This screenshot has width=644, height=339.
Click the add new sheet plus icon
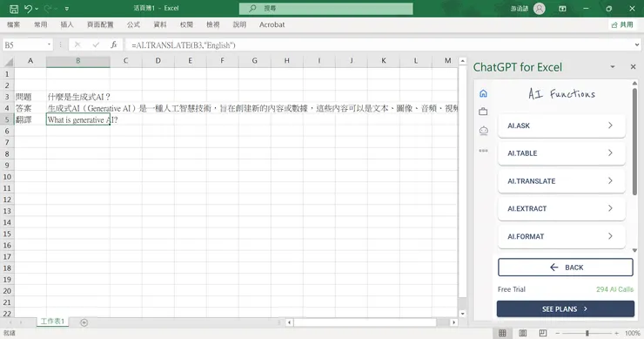click(x=84, y=322)
